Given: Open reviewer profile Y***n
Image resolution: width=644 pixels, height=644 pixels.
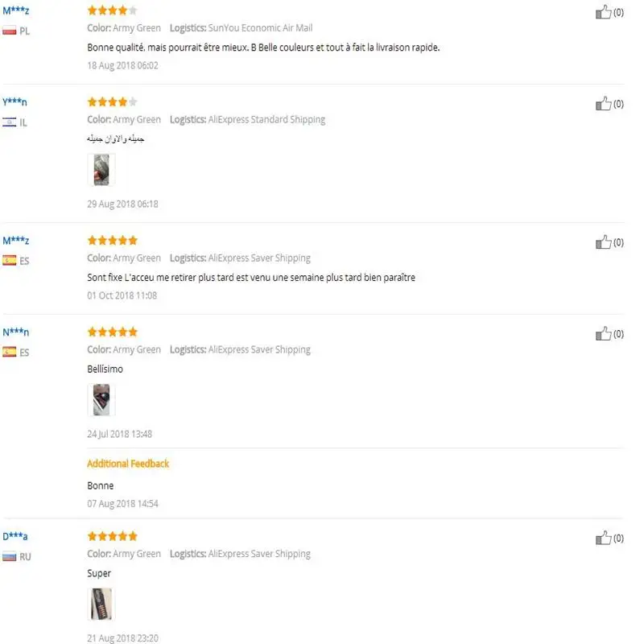Looking at the screenshot, I should click(14, 101).
